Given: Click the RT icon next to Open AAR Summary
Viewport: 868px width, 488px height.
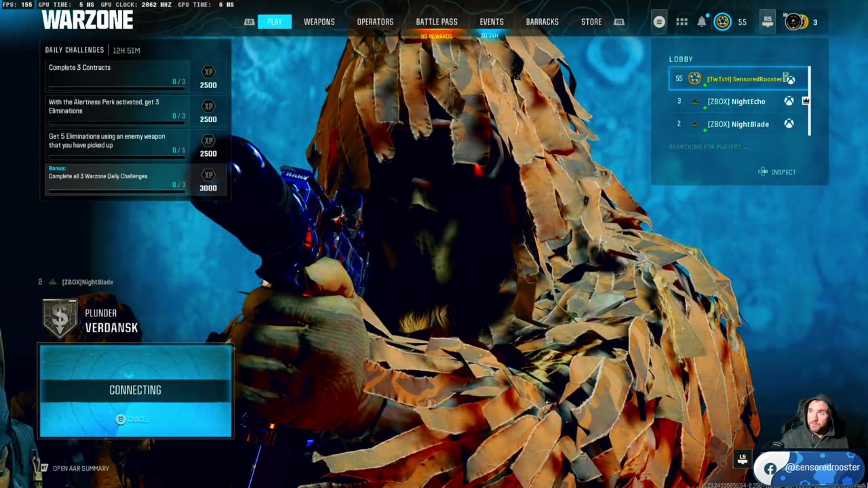Looking at the screenshot, I should click(44, 468).
